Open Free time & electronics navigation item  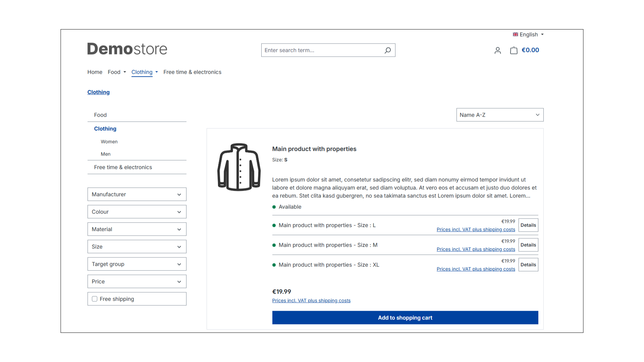[193, 72]
